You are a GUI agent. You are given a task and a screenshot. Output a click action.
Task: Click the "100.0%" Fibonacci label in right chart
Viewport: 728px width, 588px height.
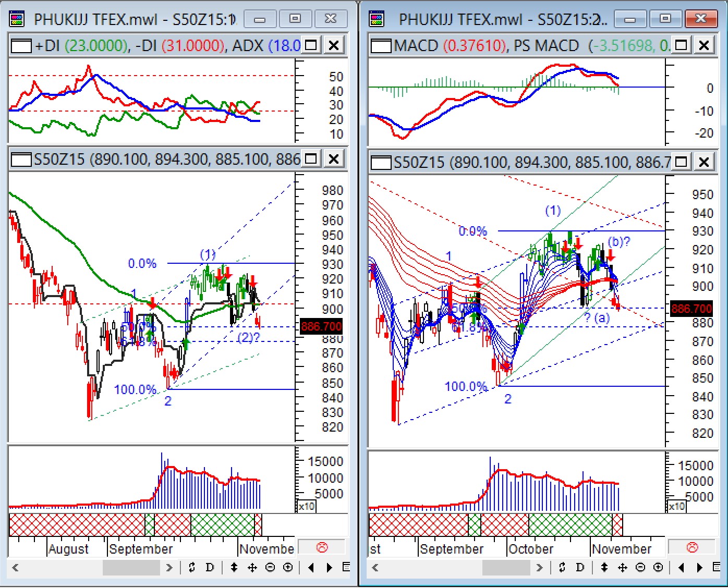click(x=466, y=386)
